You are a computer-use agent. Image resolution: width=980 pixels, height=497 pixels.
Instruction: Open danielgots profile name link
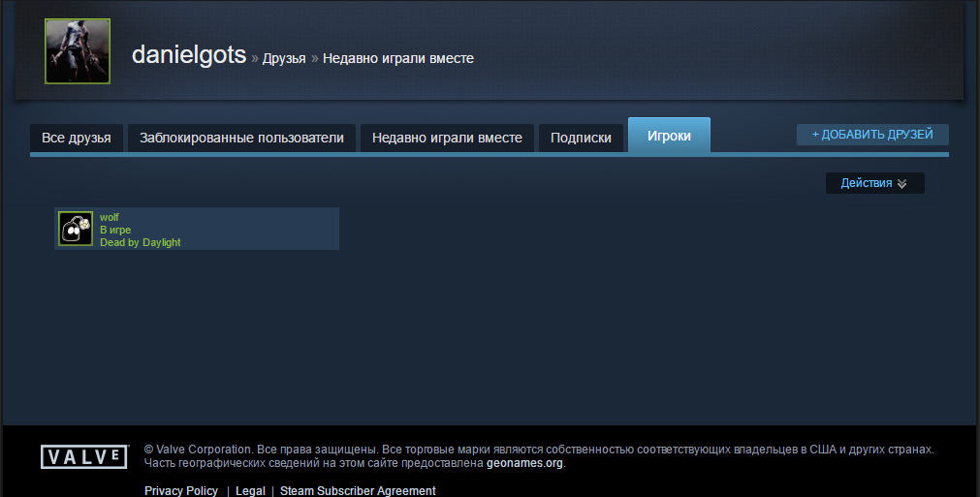[x=189, y=55]
